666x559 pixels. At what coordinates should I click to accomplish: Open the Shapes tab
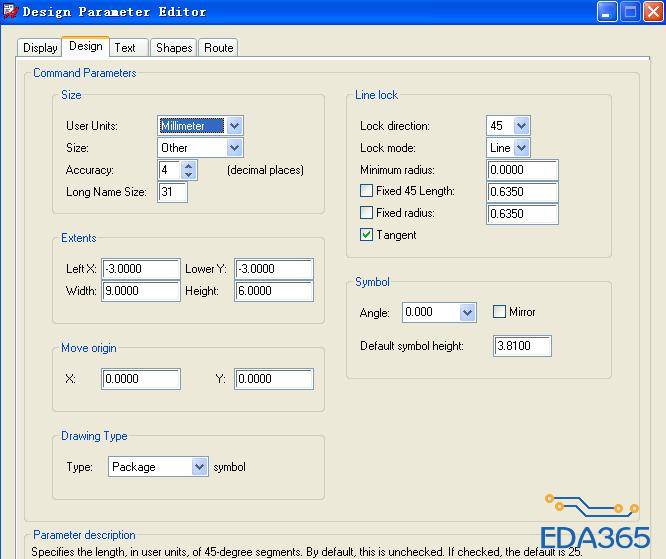pos(174,48)
